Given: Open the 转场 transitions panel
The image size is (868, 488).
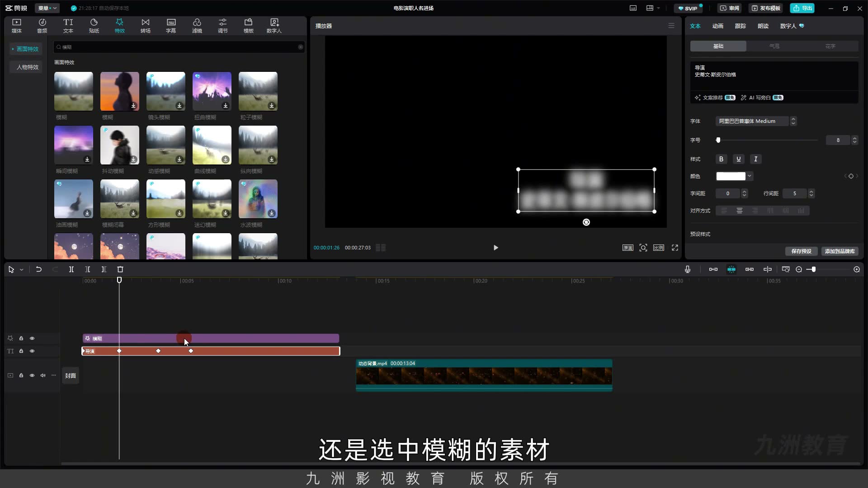Looking at the screenshot, I should click(146, 26).
